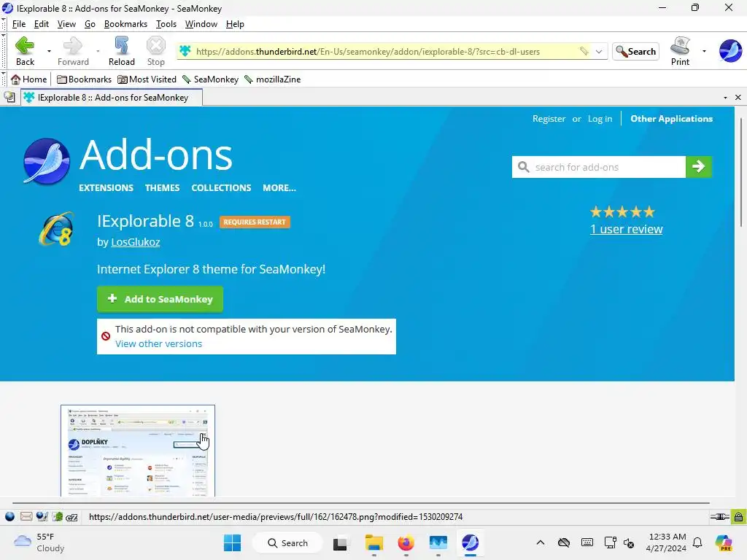The height and width of the screenshot is (560, 747).
Task: Open the Home bookmark toolbar item
Action: [x=29, y=79]
